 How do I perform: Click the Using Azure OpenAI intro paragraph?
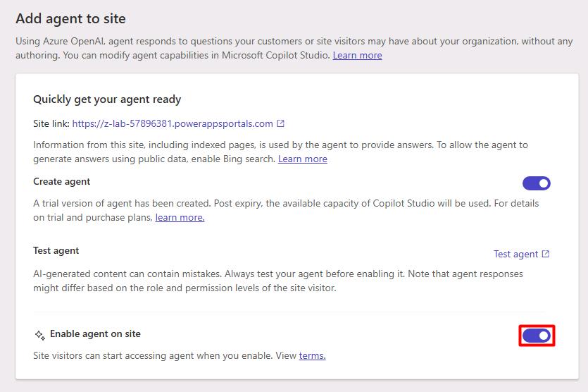pos(294,48)
